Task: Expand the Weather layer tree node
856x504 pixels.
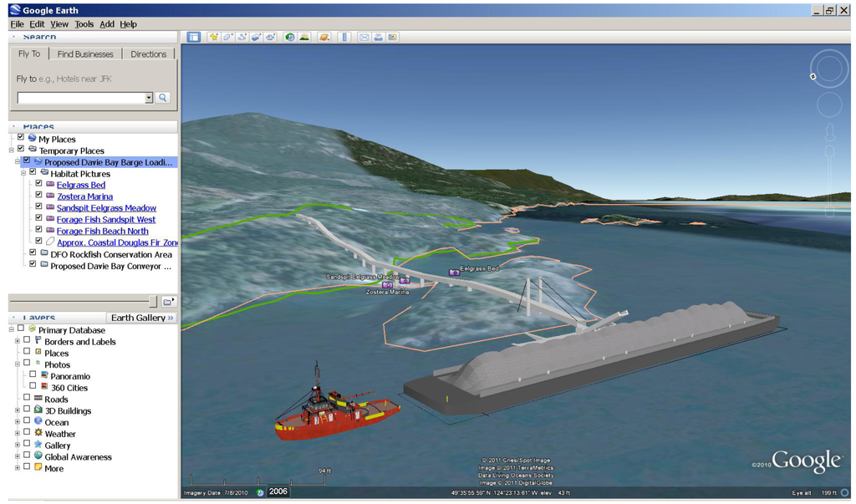Action: pyautogui.click(x=18, y=434)
